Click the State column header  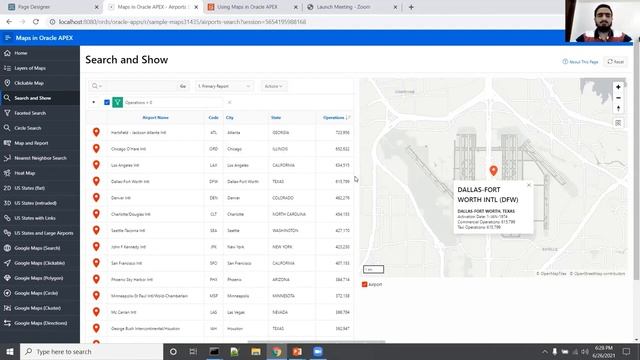(x=276, y=118)
